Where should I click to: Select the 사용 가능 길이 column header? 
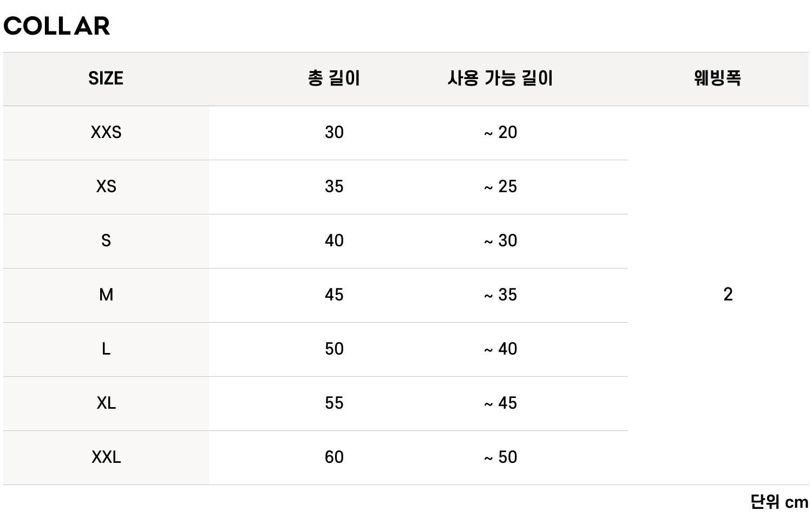pyautogui.click(x=500, y=78)
